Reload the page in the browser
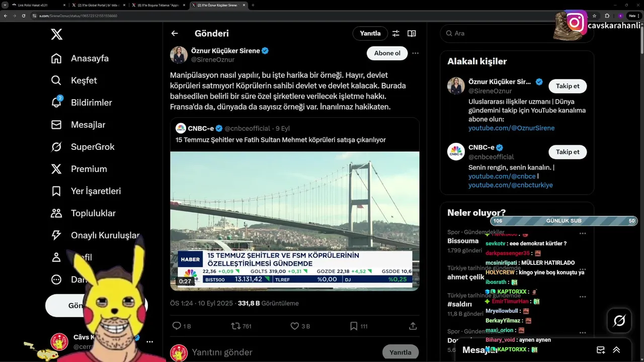644x362 pixels. pos(23,16)
